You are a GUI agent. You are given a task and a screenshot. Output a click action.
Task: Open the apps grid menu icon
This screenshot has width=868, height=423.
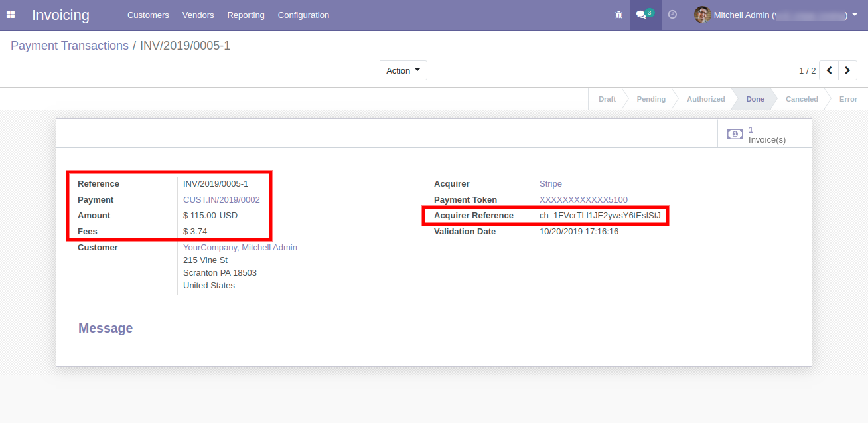pyautogui.click(x=11, y=15)
